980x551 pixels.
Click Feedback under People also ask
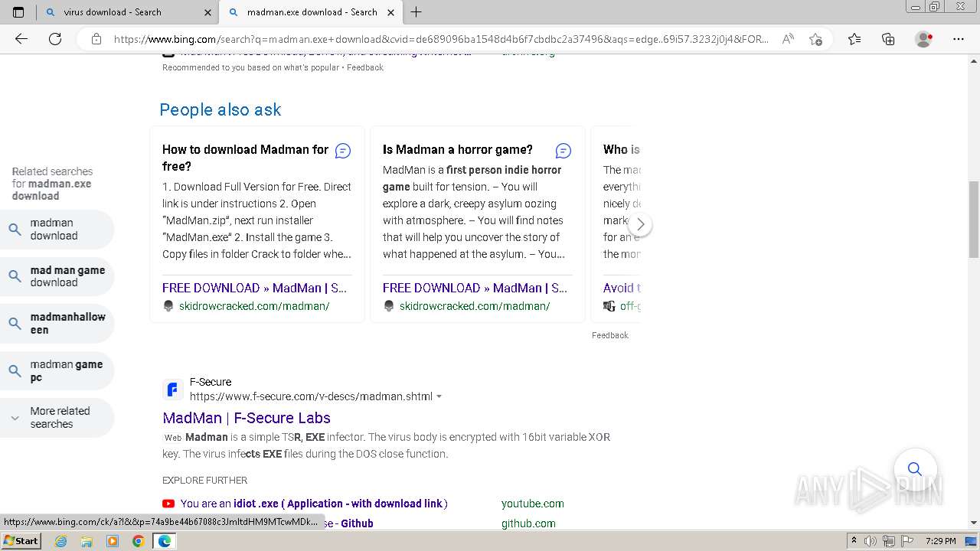point(609,335)
